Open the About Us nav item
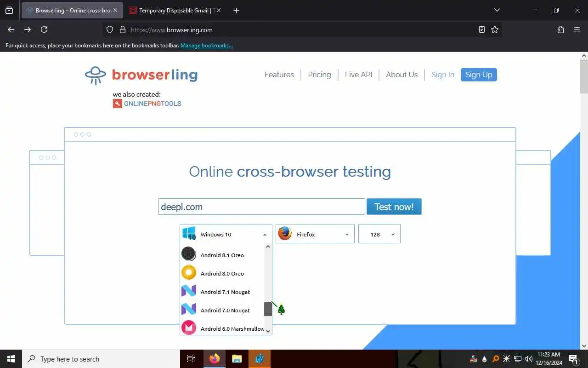This screenshot has height=368, width=588. point(401,75)
